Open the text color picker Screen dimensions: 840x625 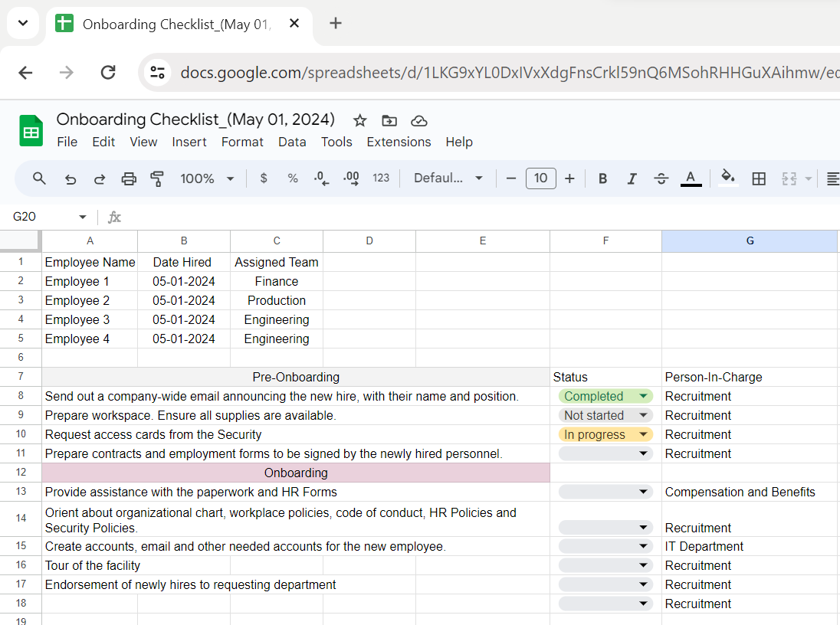(x=691, y=178)
